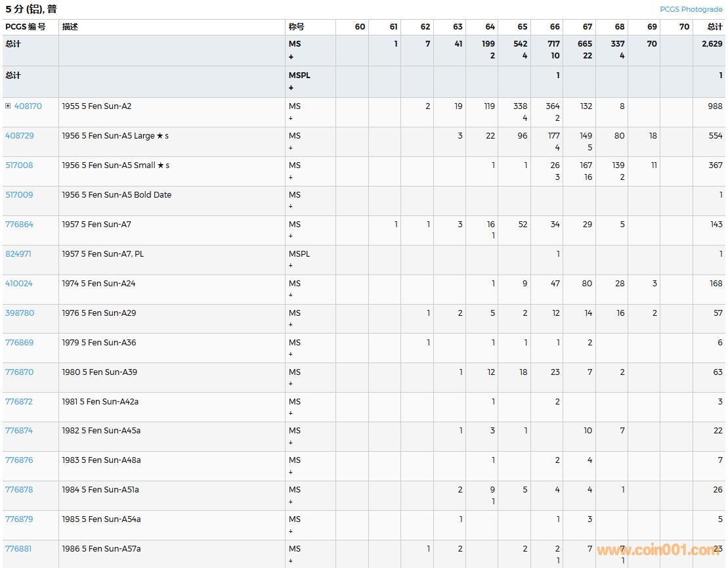
Task: Expand the 408170 row plus icon
Action: click(8, 106)
